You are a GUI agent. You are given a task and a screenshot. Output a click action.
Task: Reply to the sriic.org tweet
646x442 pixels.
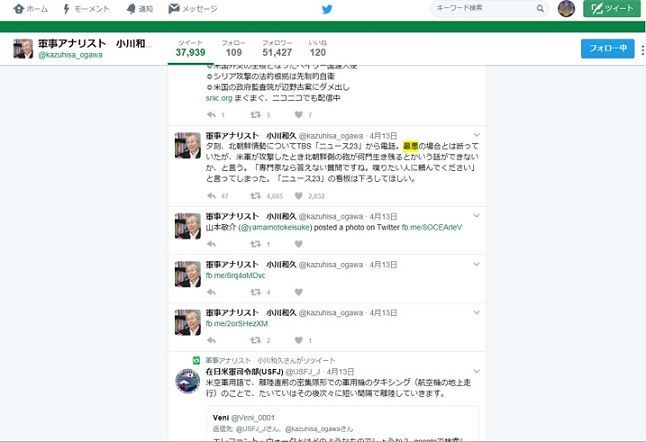click(x=211, y=115)
